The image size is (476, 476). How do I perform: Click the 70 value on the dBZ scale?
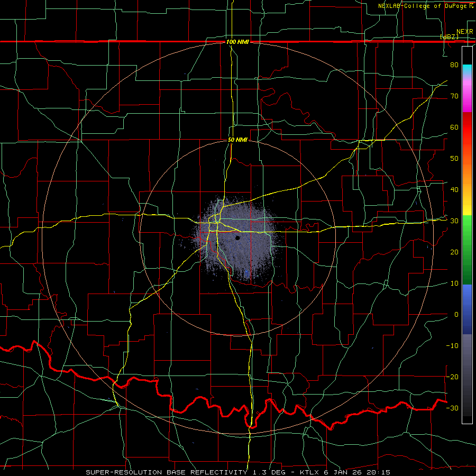coord(454,96)
